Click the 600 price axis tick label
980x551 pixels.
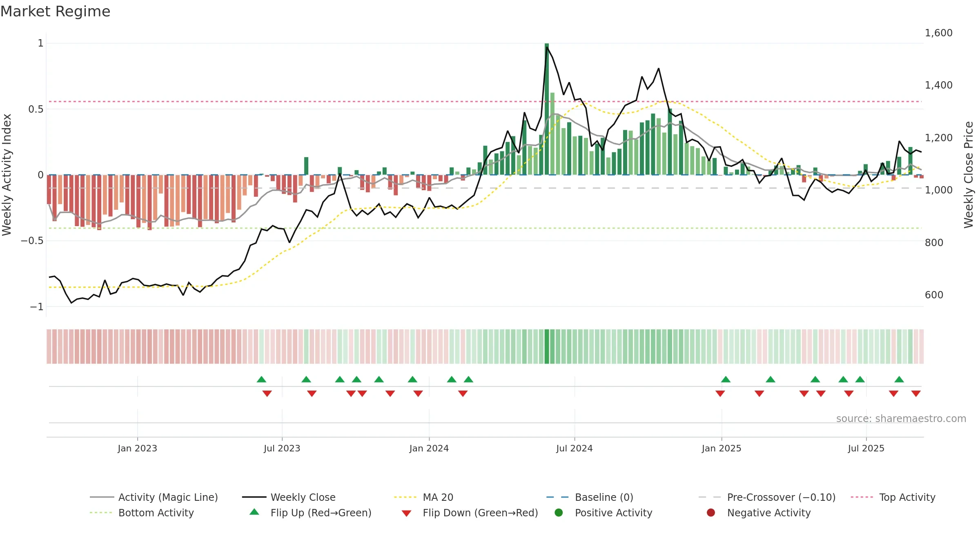tap(934, 295)
